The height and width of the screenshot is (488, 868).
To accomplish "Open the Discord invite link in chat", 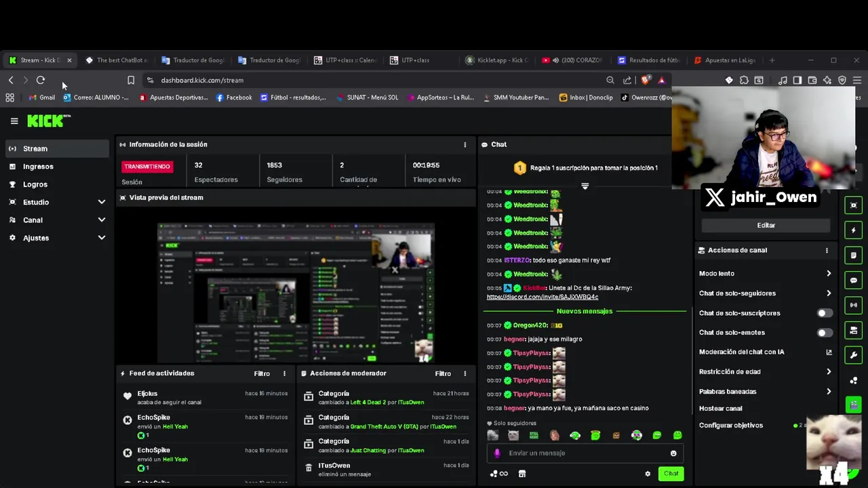I will (x=542, y=297).
